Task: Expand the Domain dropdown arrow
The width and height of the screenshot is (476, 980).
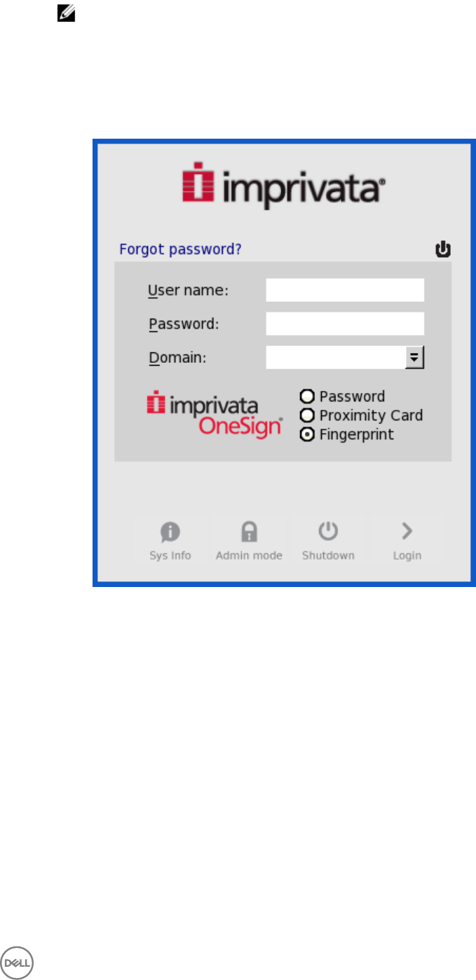Action: point(415,358)
